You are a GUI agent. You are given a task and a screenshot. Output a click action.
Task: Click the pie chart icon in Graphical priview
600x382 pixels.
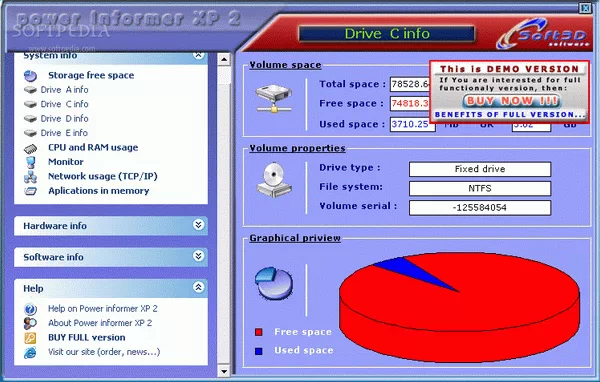[274, 284]
